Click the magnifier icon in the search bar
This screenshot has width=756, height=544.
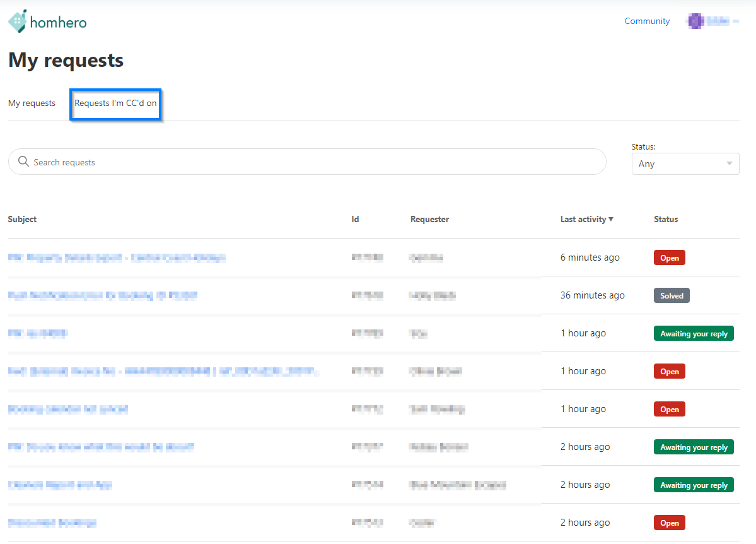click(x=24, y=162)
